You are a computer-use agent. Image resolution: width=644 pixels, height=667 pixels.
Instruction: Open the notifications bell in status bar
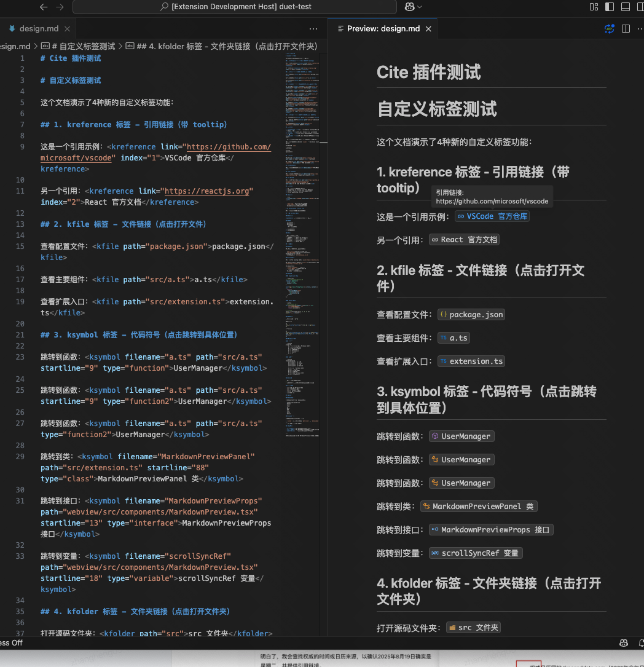pos(640,643)
